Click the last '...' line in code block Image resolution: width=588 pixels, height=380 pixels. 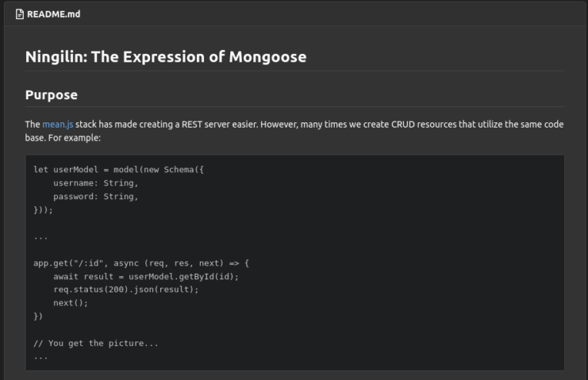coord(41,356)
